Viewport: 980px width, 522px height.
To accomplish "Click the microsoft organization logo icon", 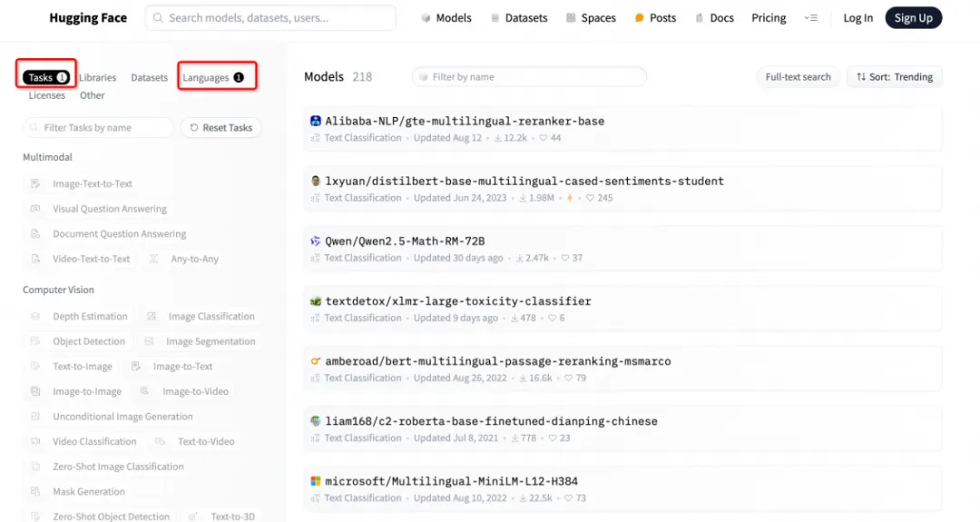I will (x=316, y=481).
